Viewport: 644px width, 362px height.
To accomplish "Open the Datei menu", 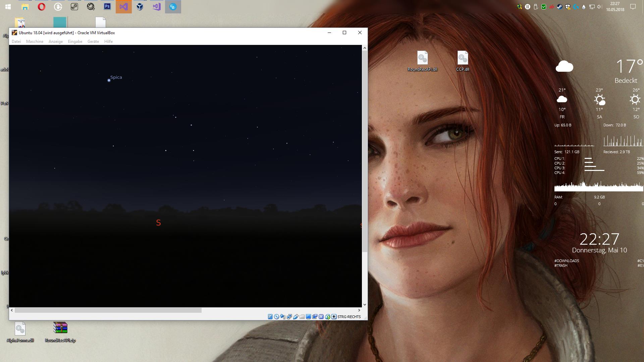I will tap(16, 42).
